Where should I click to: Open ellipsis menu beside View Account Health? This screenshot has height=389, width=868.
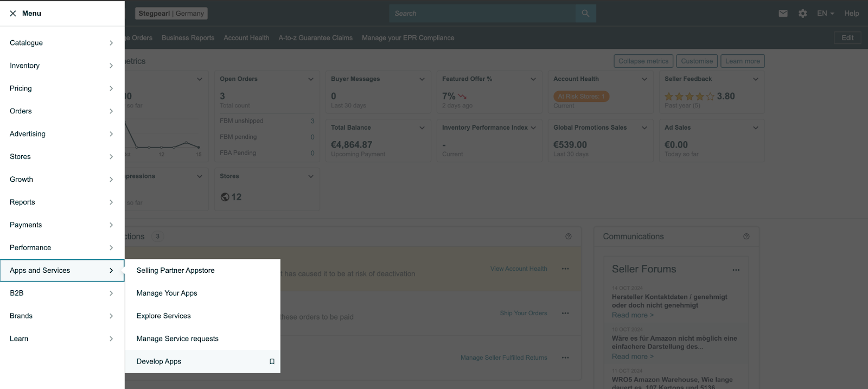[565, 269]
